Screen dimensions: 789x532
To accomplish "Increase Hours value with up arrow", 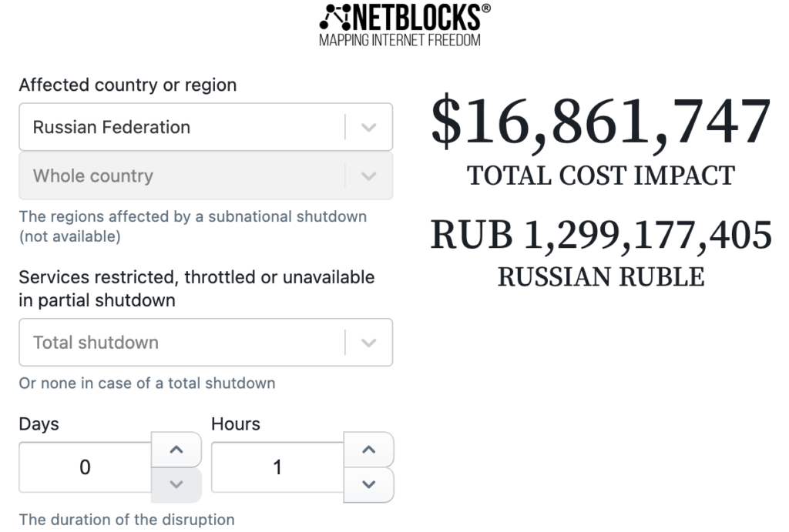I will [x=368, y=450].
